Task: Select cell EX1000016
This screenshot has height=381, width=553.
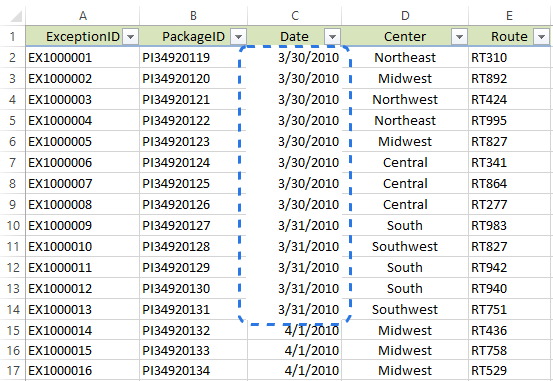Action: (83, 370)
